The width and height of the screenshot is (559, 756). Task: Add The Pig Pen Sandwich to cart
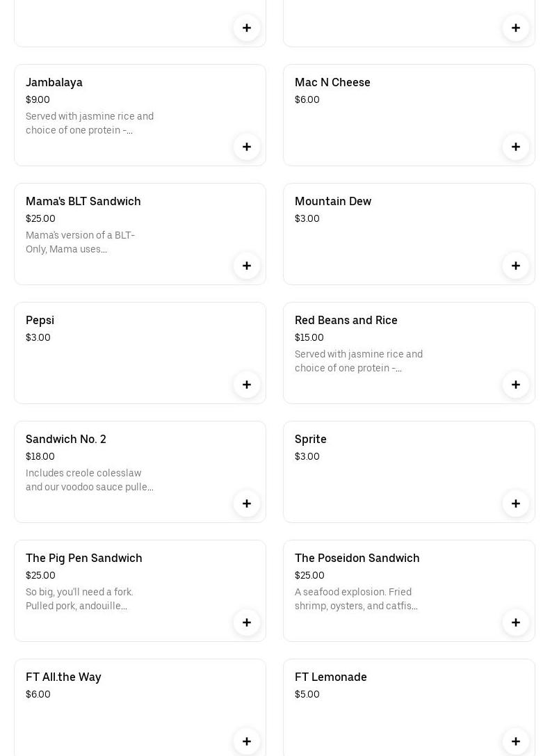(x=247, y=622)
